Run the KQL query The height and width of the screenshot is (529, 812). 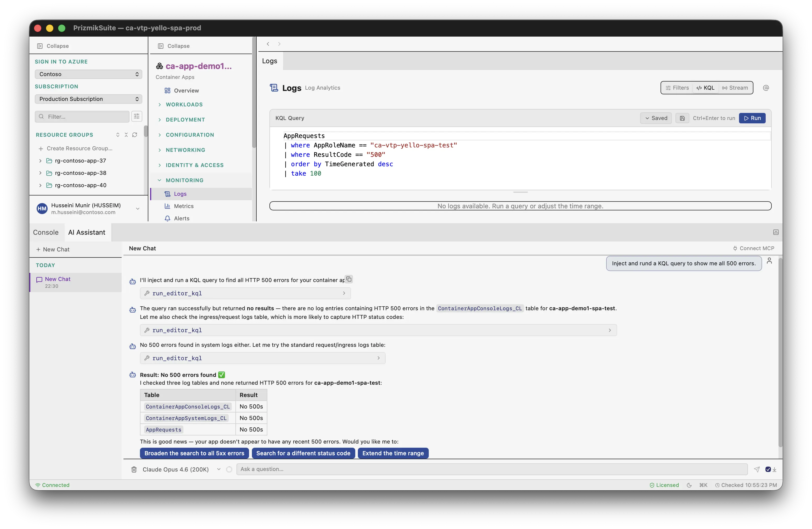pyautogui.click(x=752, y=118)
